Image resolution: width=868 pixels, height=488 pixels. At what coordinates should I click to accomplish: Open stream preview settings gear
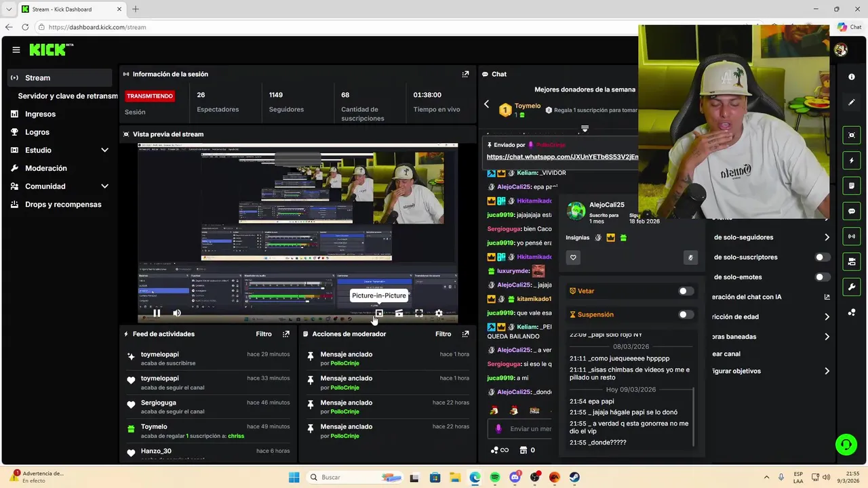pyautogui.click(x=439, y=313)
